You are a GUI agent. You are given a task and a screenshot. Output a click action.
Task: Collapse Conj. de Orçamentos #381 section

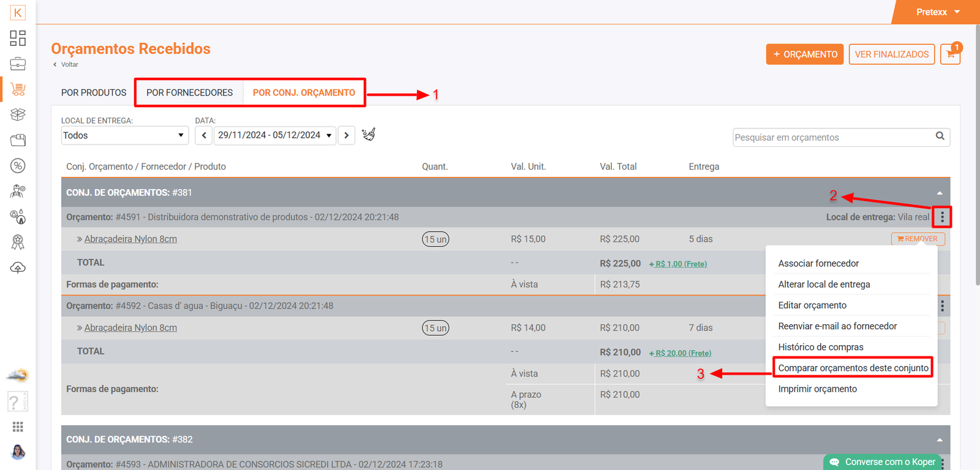[x=939, y=193]
